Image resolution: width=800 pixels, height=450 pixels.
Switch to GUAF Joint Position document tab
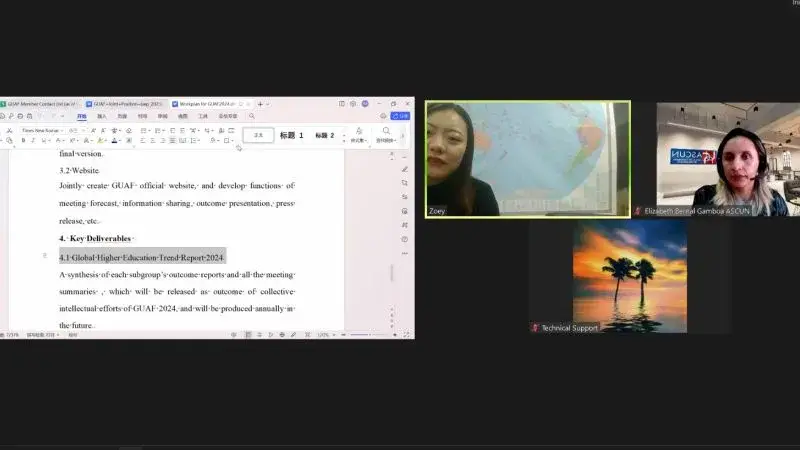125,104
